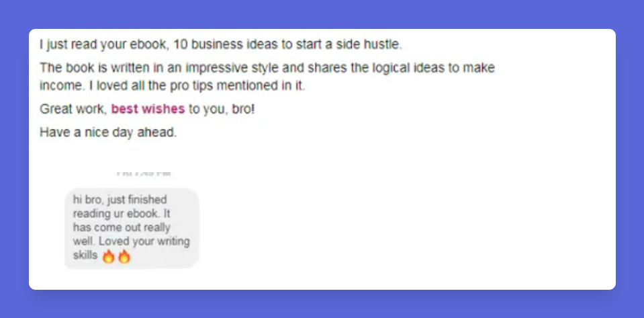
Task: Click the word 'skills' before the emojis
Action: click(x=85, y=255)
